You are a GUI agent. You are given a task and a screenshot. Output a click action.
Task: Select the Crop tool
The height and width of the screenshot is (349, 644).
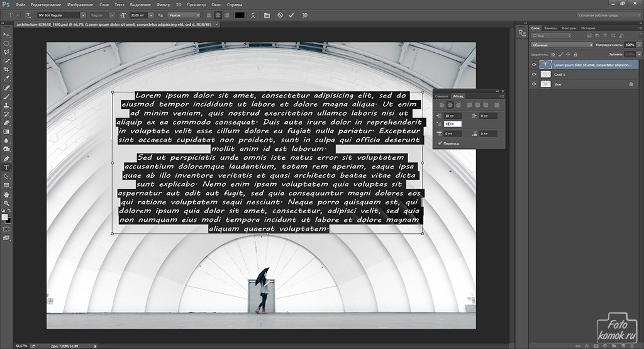(7, 70)
